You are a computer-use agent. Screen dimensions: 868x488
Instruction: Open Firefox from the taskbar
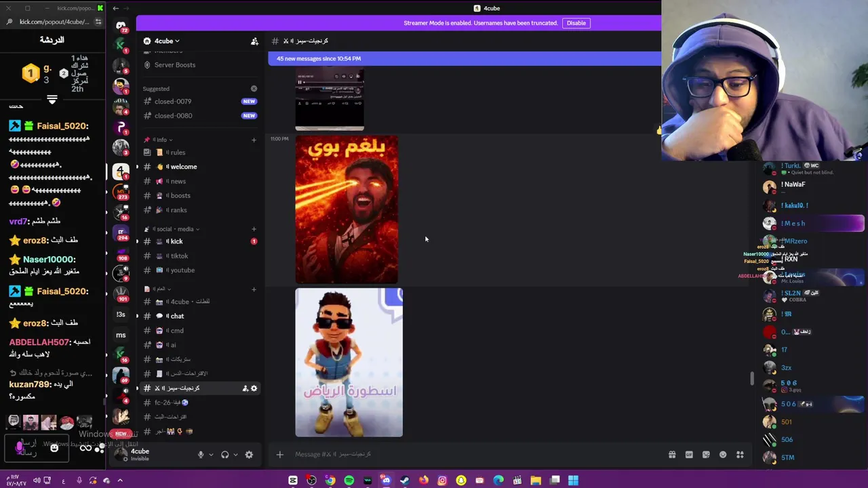424,481
